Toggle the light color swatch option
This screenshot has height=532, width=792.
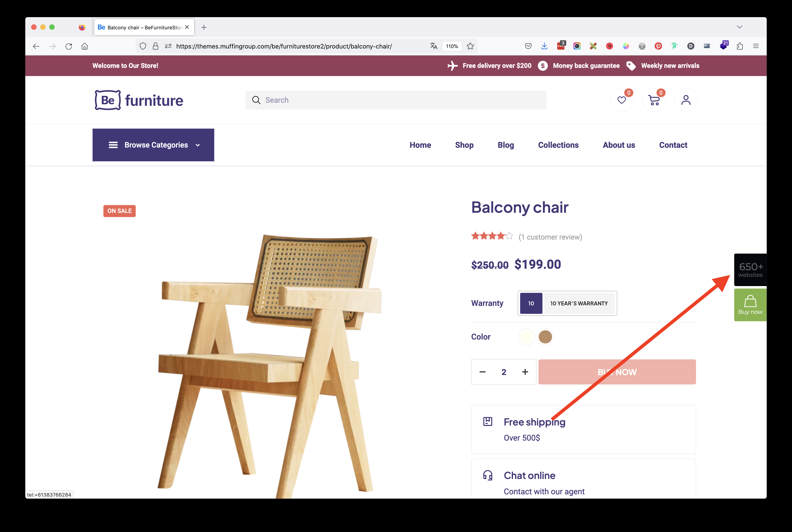tap(525, 337)
